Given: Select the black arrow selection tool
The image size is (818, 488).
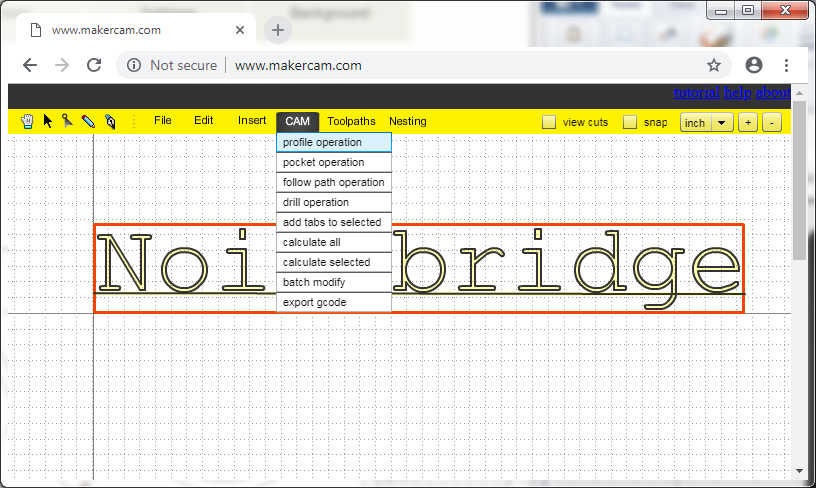Looking at the screenshot, I should pyautogui.click(x=47, y=121).
